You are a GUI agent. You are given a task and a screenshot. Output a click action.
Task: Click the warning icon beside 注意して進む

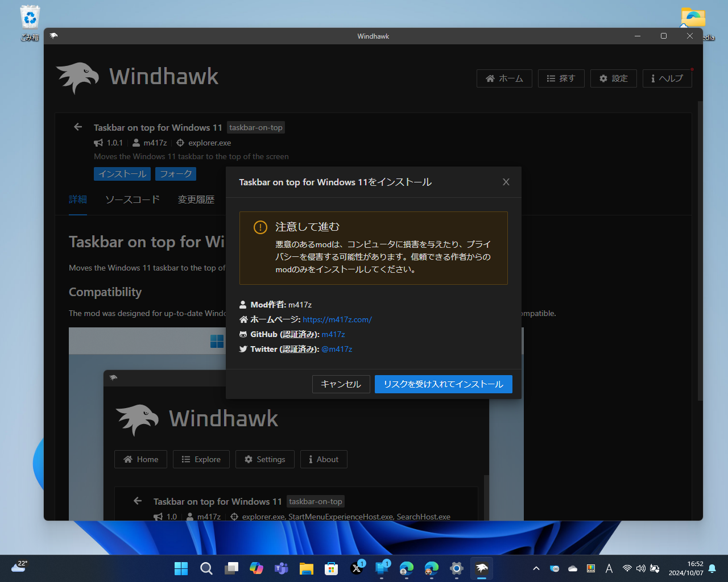tap(260, 227)
